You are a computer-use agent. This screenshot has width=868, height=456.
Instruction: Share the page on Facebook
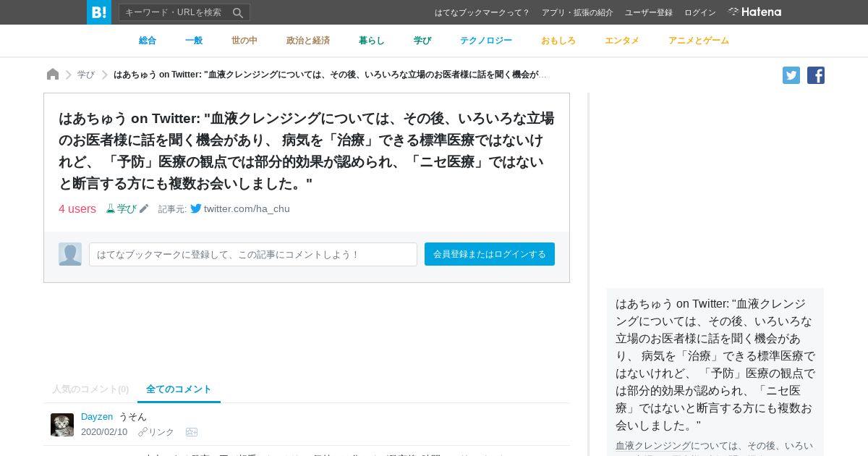(x=816, y=75)
